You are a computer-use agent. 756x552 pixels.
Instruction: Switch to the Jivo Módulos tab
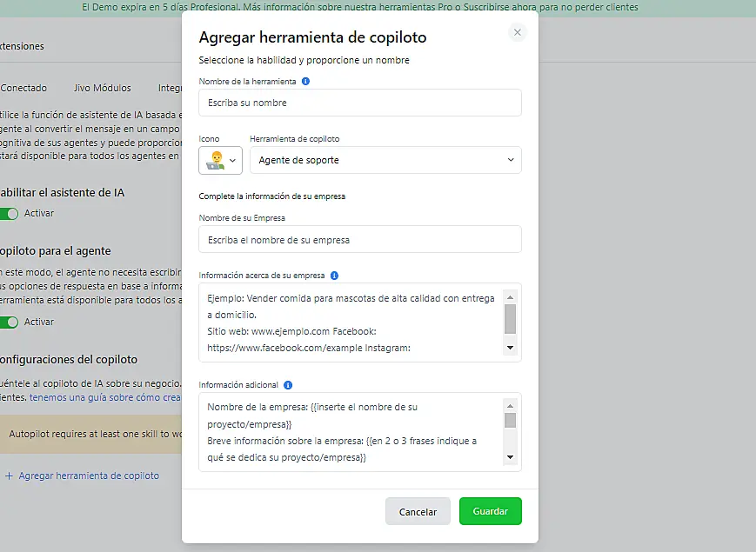(x=102, y=88)
